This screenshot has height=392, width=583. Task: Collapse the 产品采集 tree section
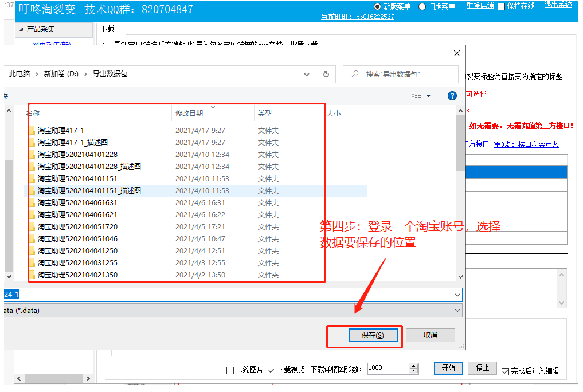tap(21, 29)
